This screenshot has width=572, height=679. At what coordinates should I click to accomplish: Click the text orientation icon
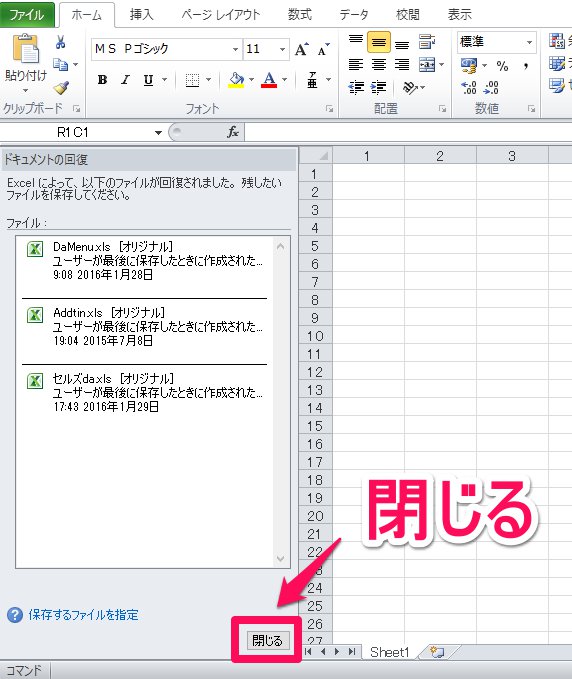coord(410,87)
